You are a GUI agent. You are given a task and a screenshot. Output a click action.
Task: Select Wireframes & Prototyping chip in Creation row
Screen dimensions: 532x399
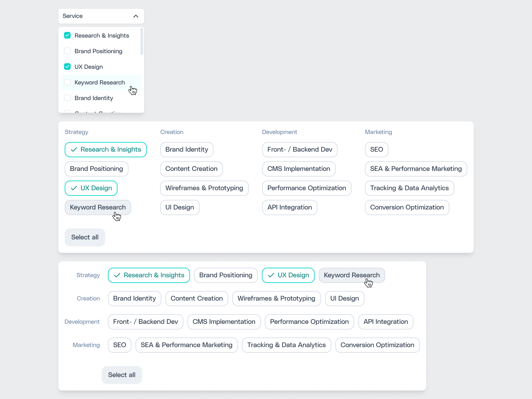(x=277, y=299)
